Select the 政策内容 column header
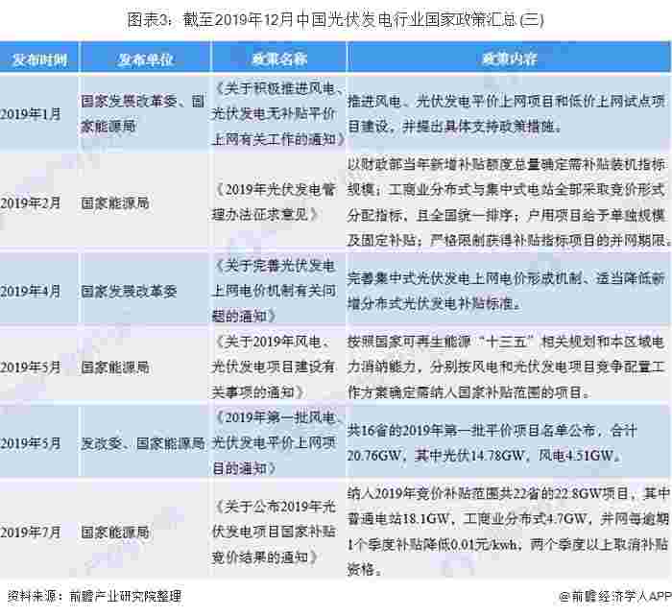The image size is (672, 616). (509, 59)
